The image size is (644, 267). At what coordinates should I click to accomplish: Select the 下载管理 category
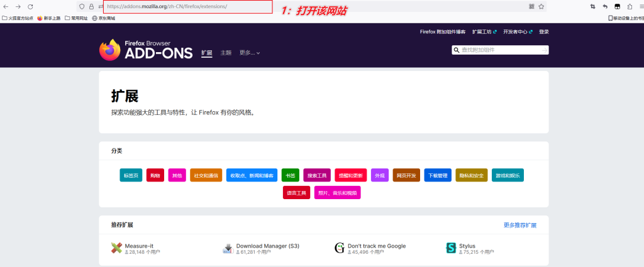(x=438, y=175)
